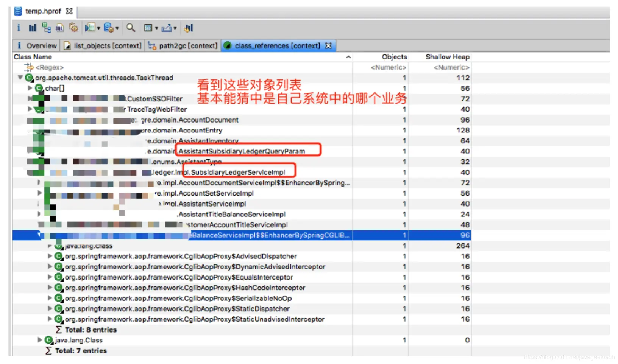The height and width of the screenshot is (364, 618).
Task: Switch to the list_objects [context] tab
Action: [103, 46]
